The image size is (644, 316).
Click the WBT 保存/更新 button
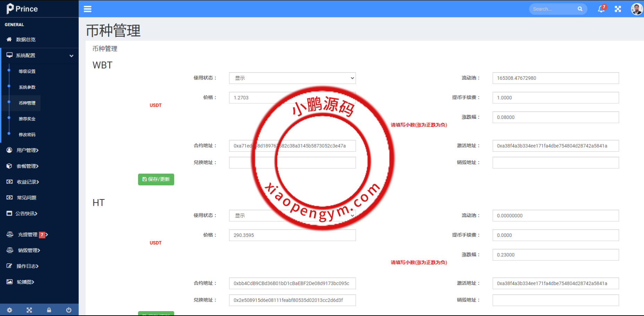coord(156,179)
